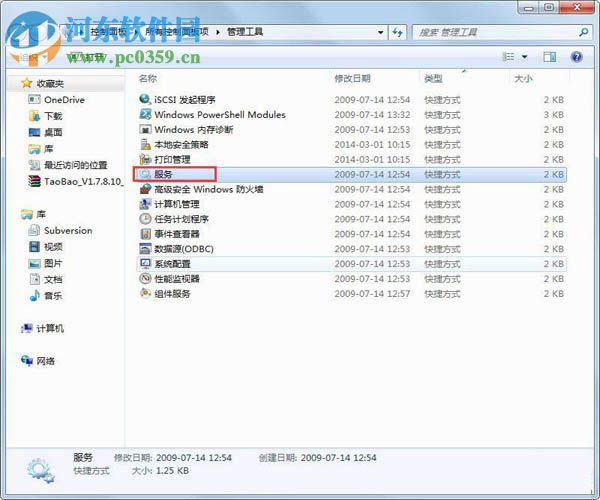
Task: Select the 计算机管理 icon
Action: (145, 204)
